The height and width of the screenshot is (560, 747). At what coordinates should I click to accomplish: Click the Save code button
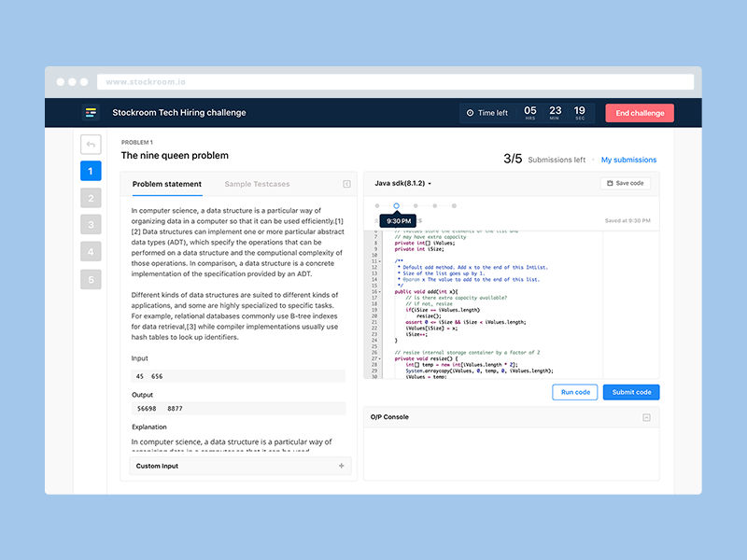(x=625, y=183)
